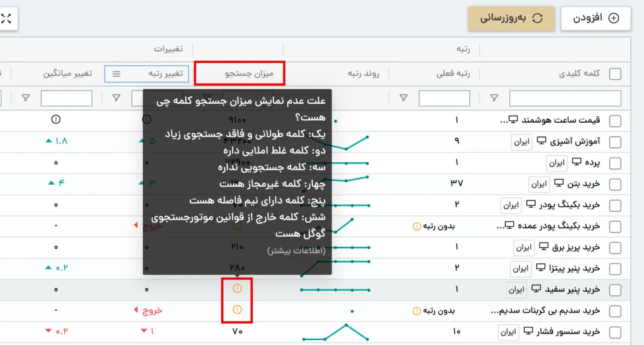Click the تغییر رتبه column header
Image resolution: width=644 pixels, height=345 pixels.
click(x=165, y=74)
